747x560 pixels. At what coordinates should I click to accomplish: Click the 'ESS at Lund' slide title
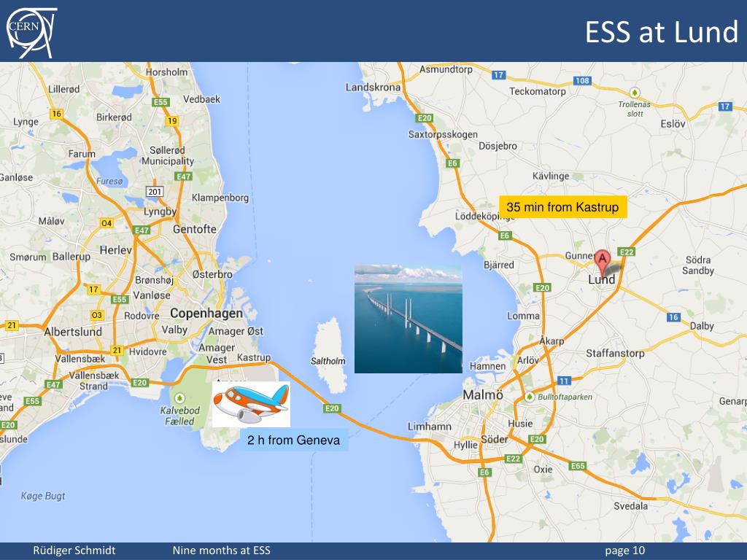click(661, 32)
